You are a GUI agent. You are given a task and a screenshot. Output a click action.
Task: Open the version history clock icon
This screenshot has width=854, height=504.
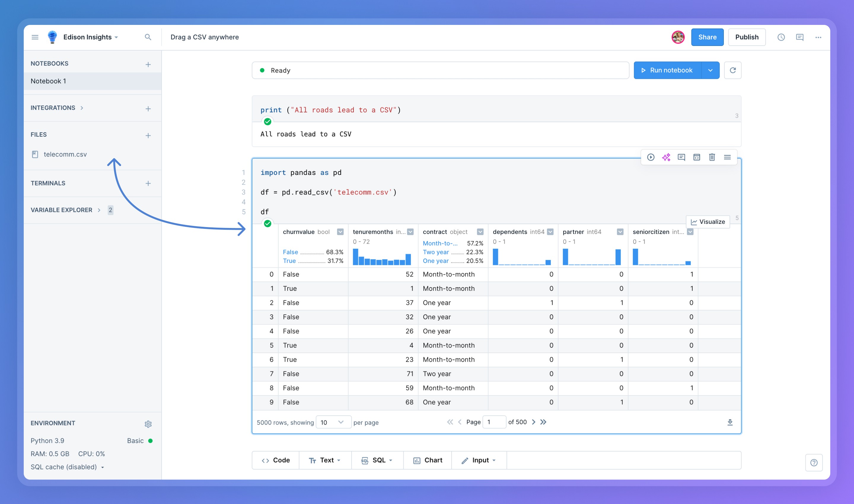781,37
